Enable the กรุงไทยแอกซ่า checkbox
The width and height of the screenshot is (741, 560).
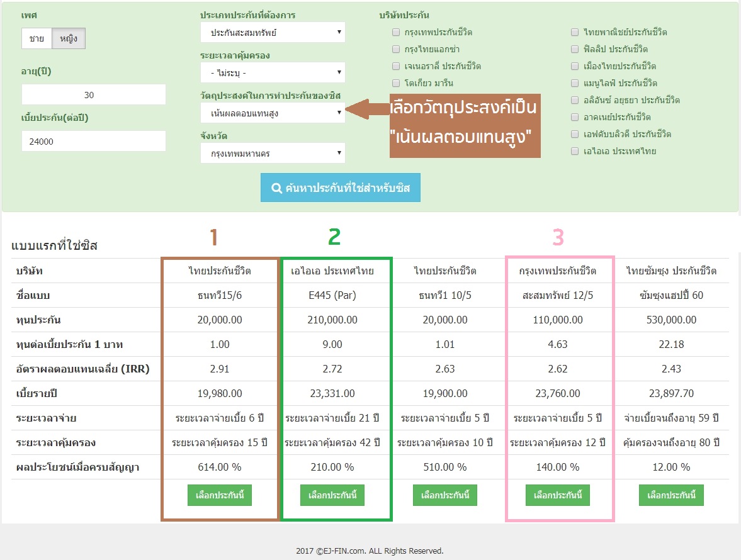coord(396,49)
